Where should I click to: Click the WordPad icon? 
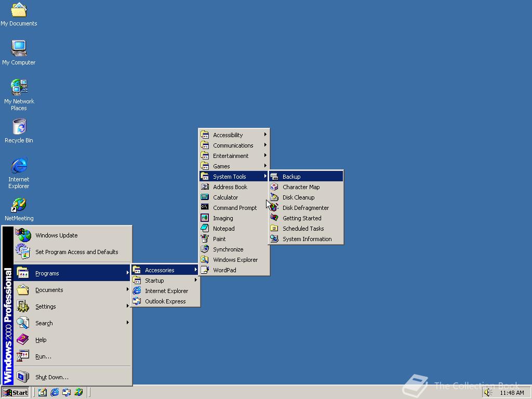click(x=205, y=270)
